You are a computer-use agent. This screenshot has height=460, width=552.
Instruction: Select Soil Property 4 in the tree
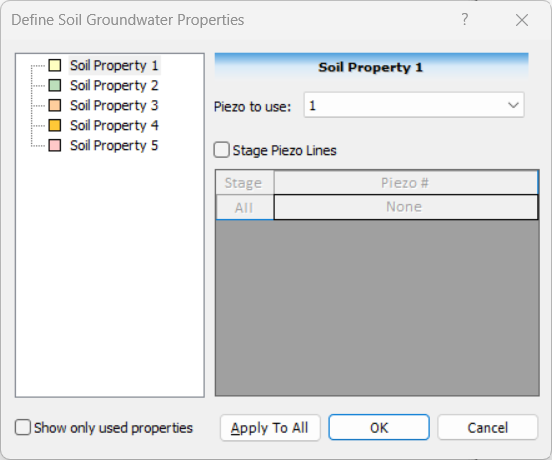114,126
